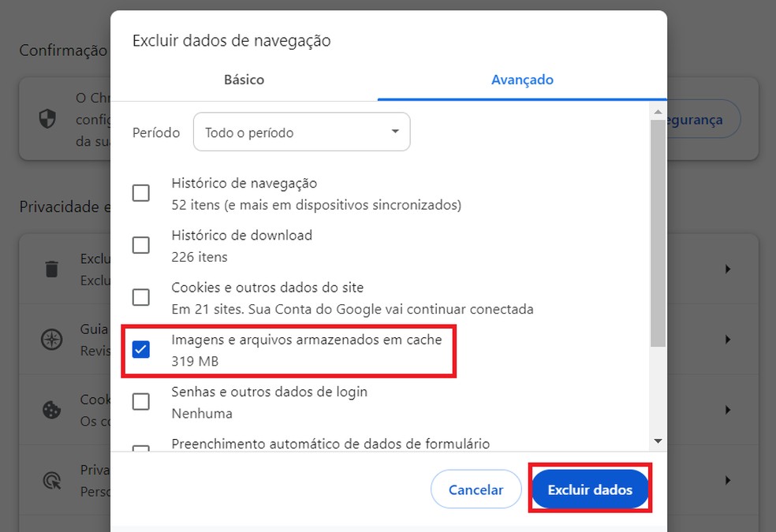
Task: Click the shield icon in the Chrome message
Action: click(x=47, y=118)
